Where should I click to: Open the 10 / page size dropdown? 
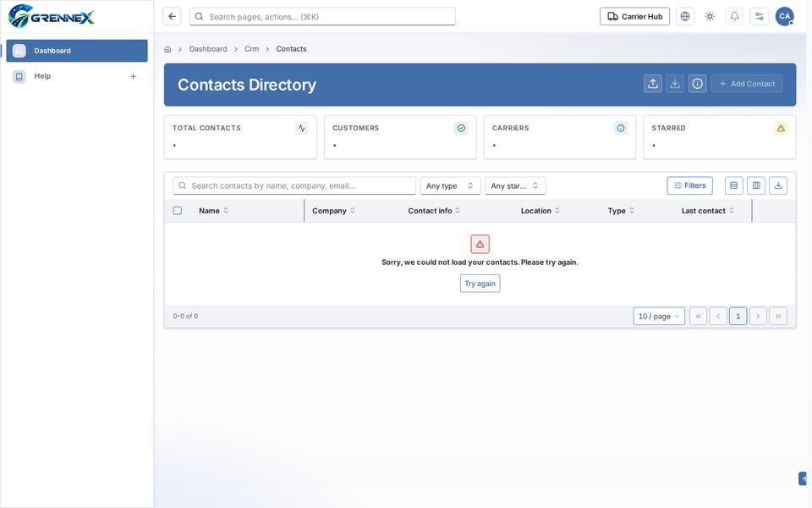[x=659, y=316]
